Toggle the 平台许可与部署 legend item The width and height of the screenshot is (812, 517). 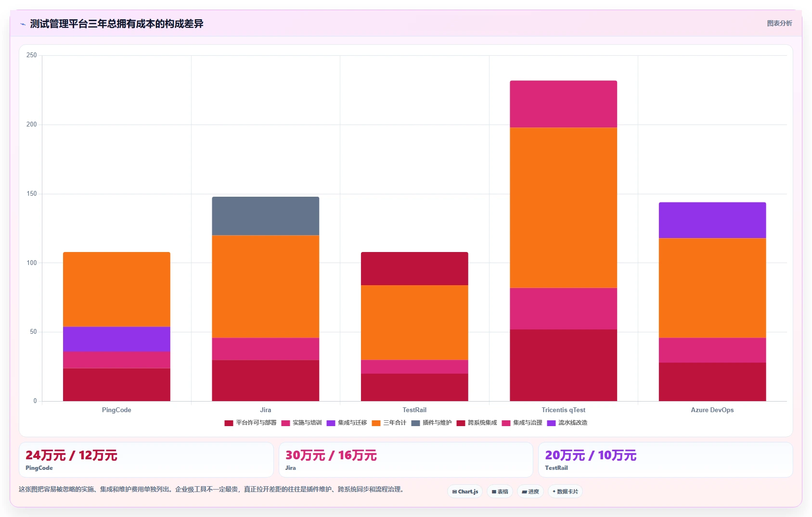coord(250,423)
